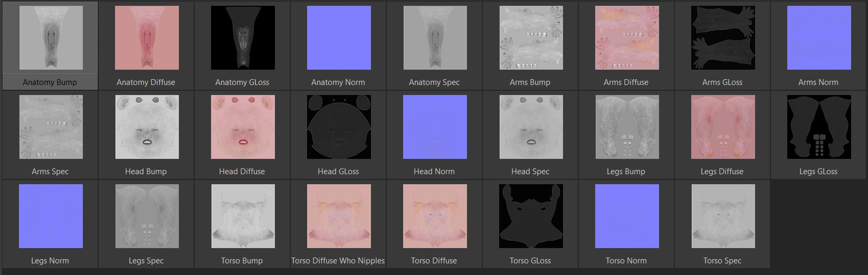Select the Legs Bump texture thumbnail
868x275 pixels.
627,127
